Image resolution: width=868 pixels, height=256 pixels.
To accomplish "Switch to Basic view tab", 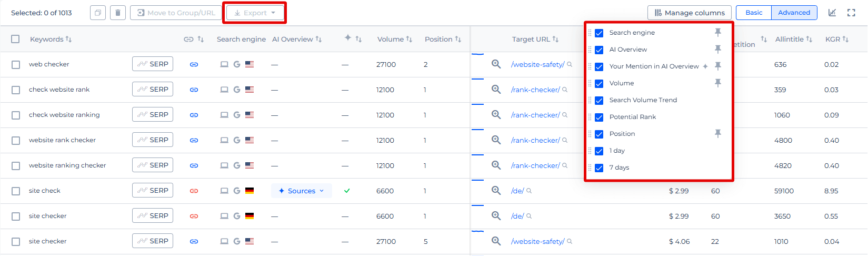I will coord(754,13).
